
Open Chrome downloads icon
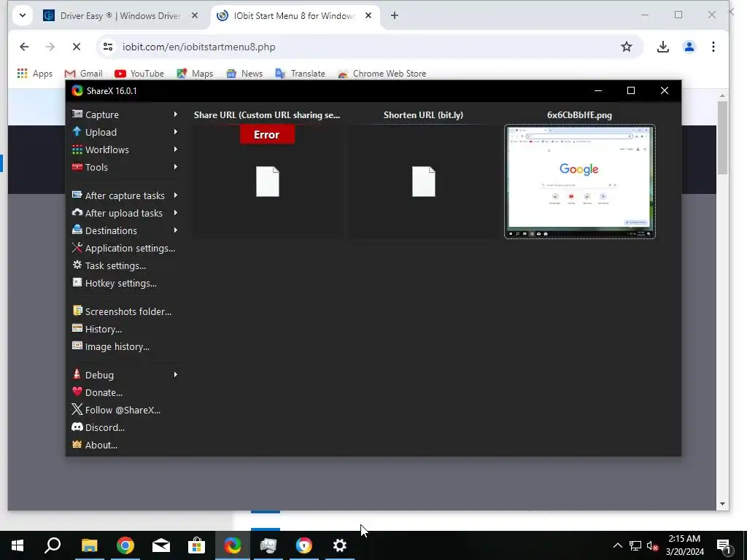662,47
